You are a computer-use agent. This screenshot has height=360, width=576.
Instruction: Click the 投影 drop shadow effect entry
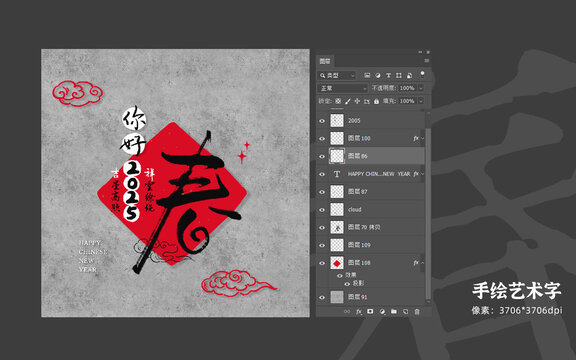click(x=359, y=284)
